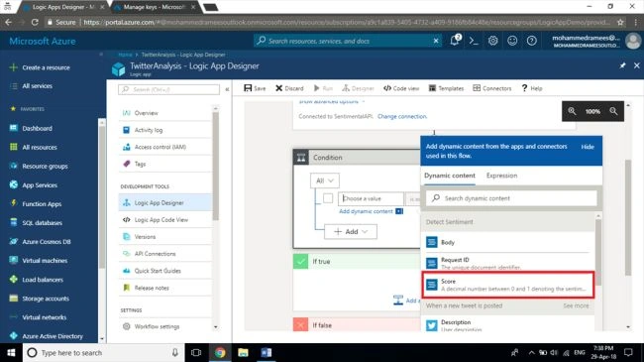This screenshot has width=644, height=362.
Task: Reload the page in the browser
Action: coord(35,22)
